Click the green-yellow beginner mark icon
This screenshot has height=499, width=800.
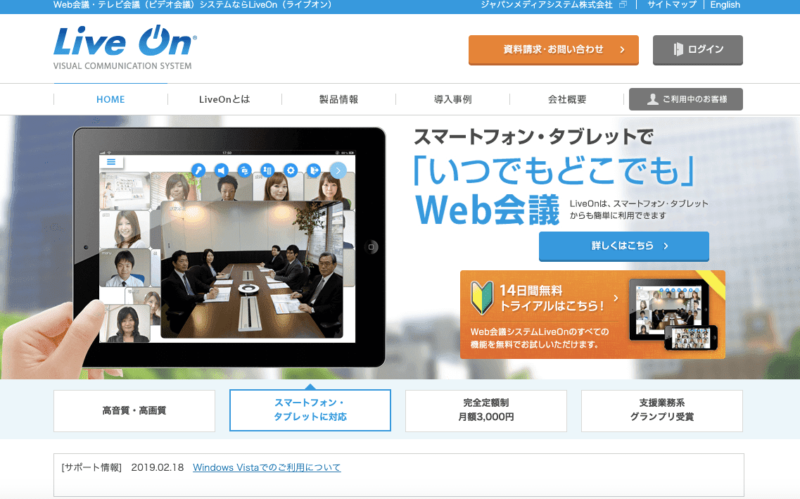482,297
